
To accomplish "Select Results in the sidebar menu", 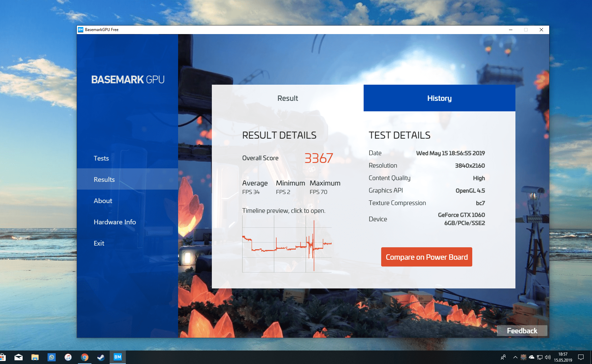I will coord(128,179).
